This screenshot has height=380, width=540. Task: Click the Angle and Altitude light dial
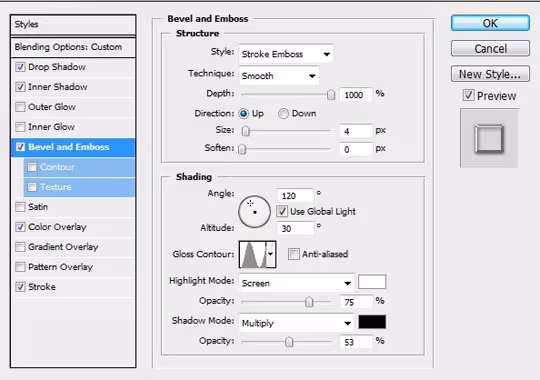pos(255,212)
